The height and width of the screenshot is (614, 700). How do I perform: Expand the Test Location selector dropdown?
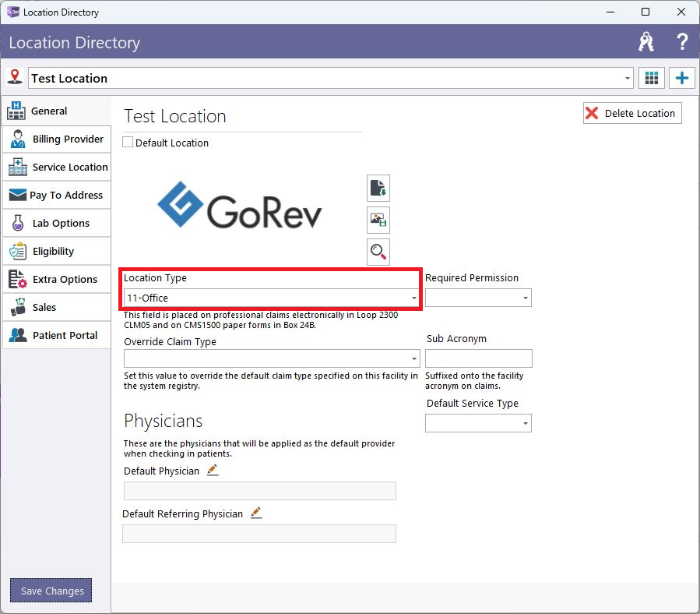[628, 79]
